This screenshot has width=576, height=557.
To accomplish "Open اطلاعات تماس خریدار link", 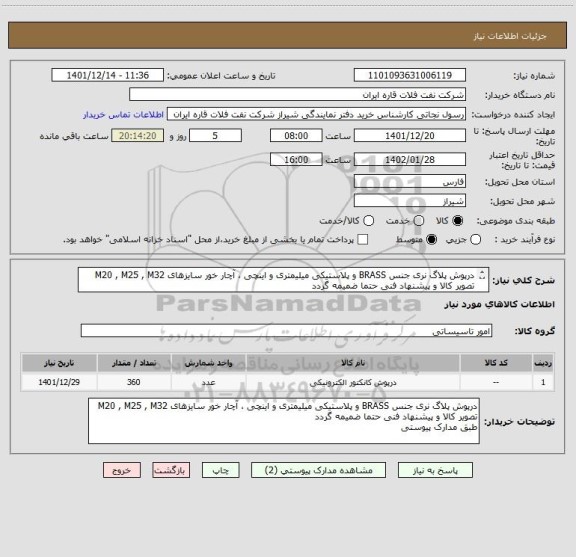I will (x=123, y=115).
